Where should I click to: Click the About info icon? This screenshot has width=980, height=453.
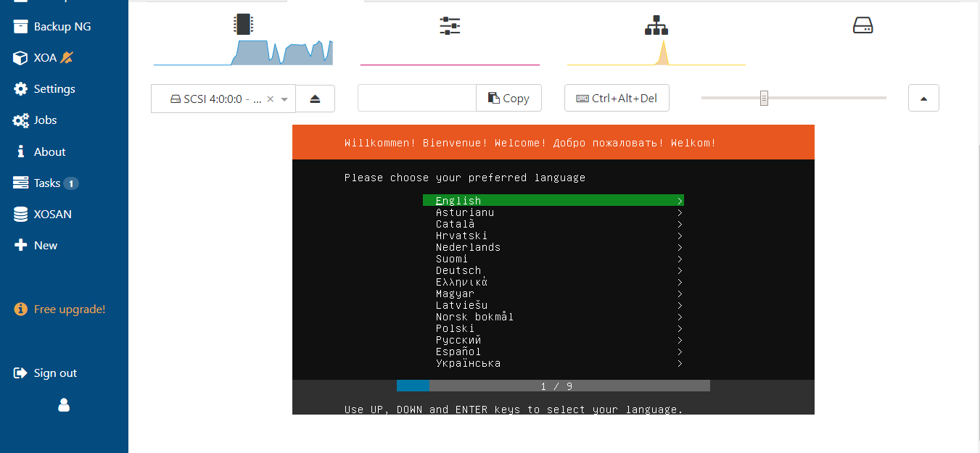[21, 151]
